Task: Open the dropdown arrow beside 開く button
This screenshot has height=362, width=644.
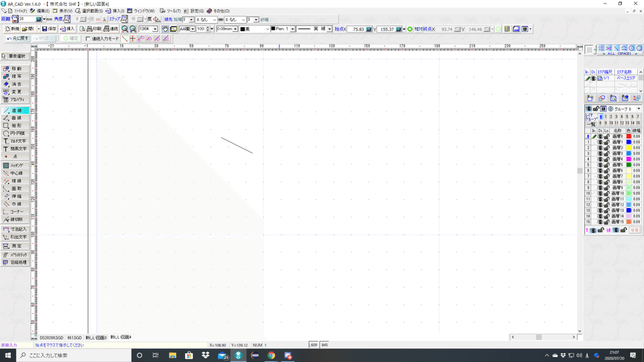Action: click(38, 29)
